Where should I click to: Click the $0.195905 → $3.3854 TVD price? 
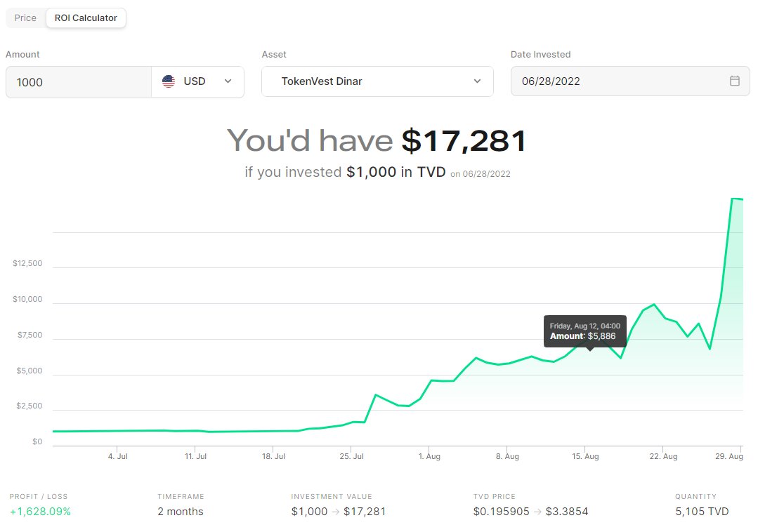click(x=531, y=512)
